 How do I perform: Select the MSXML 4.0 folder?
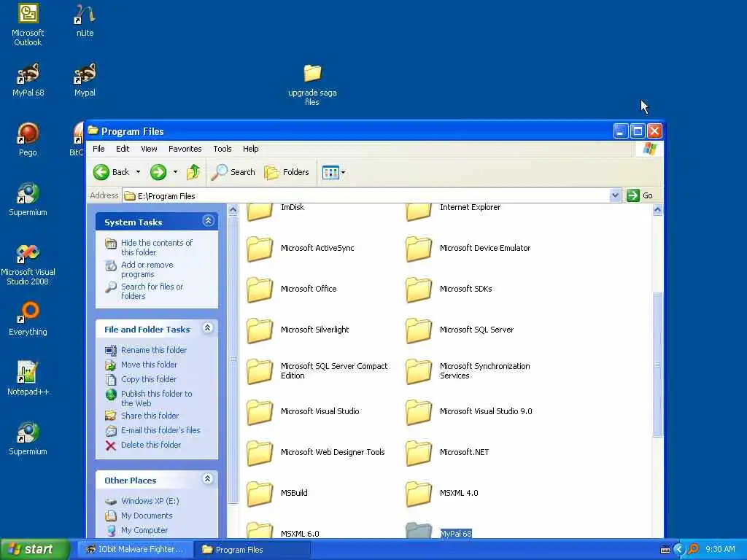coord(442,494)
